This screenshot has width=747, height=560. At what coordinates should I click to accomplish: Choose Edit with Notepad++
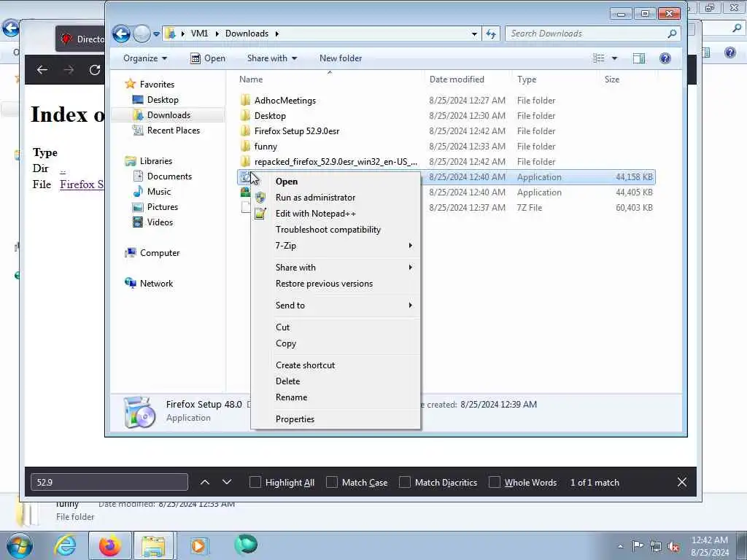(336, 214)
